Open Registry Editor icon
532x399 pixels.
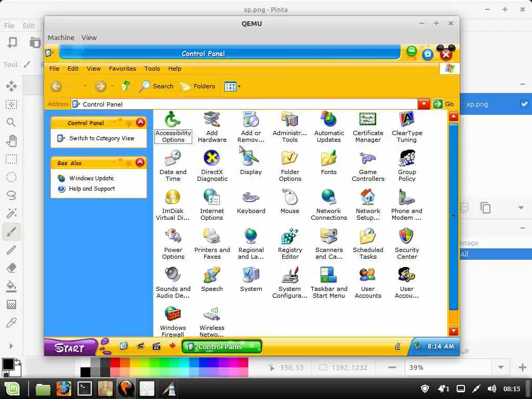tap(290, 244)
